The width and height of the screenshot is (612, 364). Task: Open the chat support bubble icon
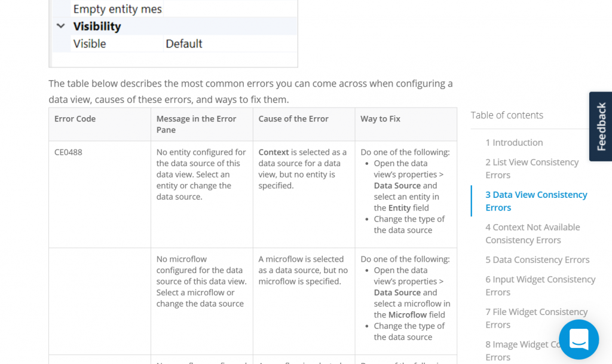(579, 339)
